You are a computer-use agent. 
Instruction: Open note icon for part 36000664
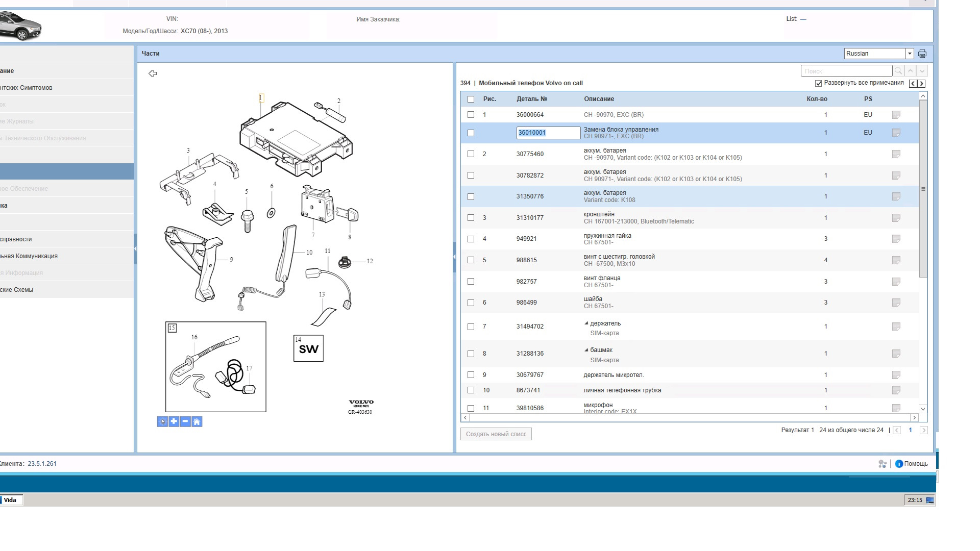click(x=896, y=115)
